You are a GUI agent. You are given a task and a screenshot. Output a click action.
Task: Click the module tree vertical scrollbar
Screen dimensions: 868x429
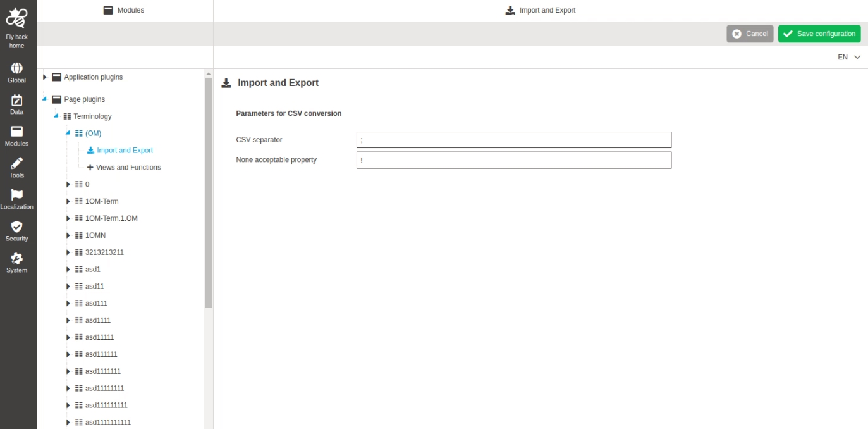[x=209, y=190]
